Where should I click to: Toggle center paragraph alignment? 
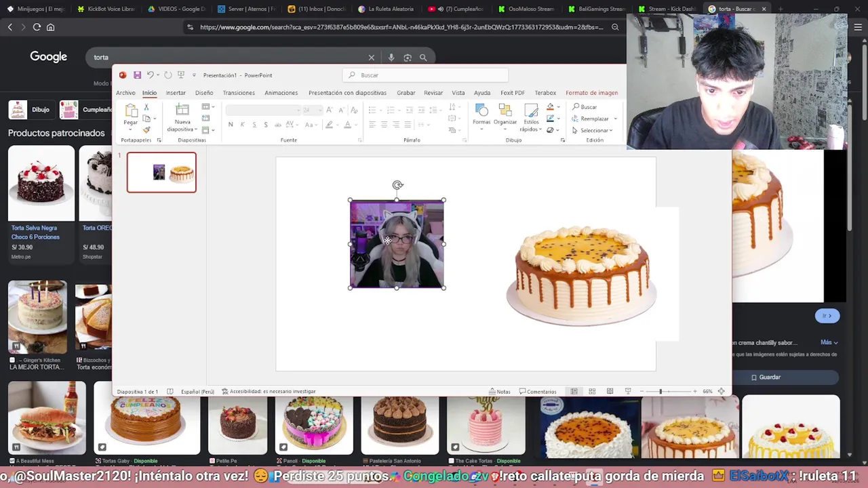point(384,125)
